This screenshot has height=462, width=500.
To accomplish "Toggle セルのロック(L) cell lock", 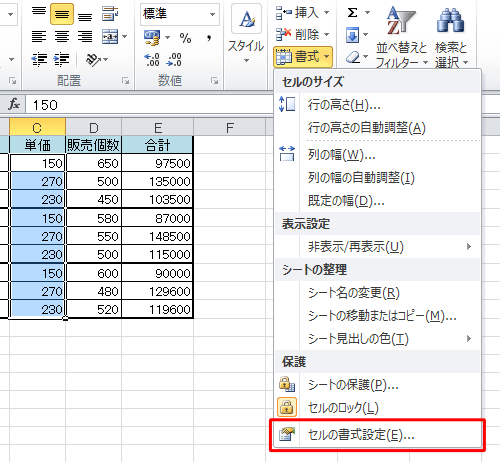I will [x=378, y=408].
